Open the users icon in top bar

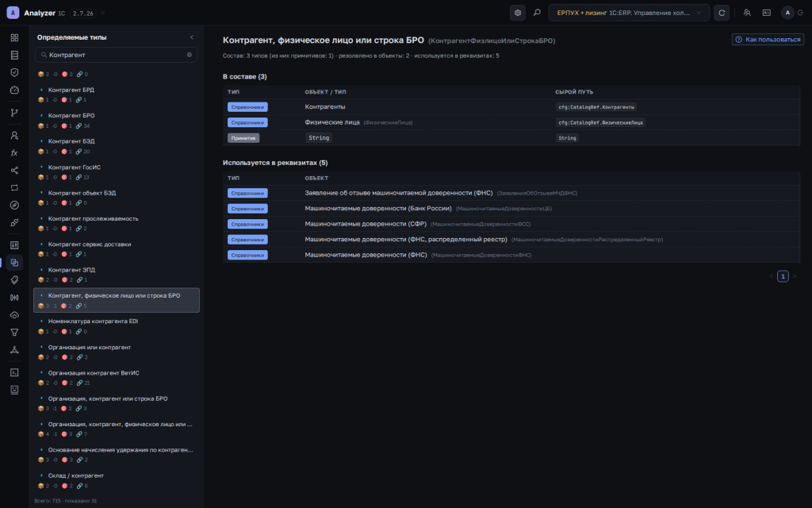coord(747,13)
